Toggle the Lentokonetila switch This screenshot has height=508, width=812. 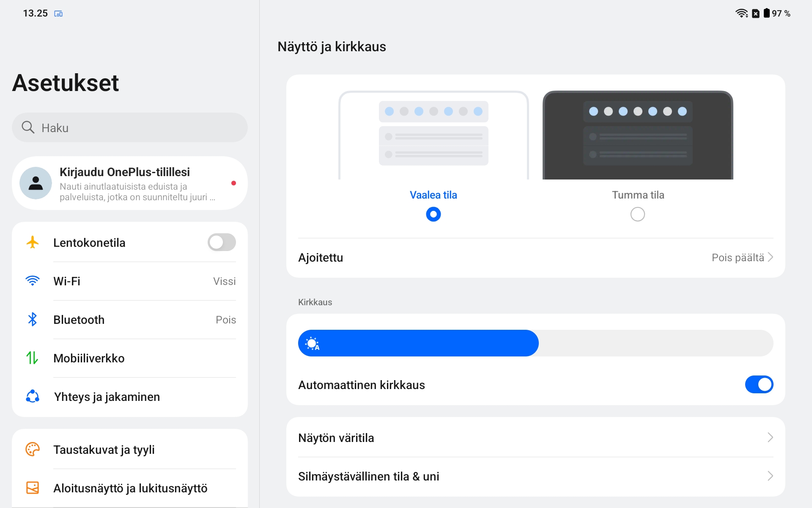pyautogui.click(x=222, y=242)
